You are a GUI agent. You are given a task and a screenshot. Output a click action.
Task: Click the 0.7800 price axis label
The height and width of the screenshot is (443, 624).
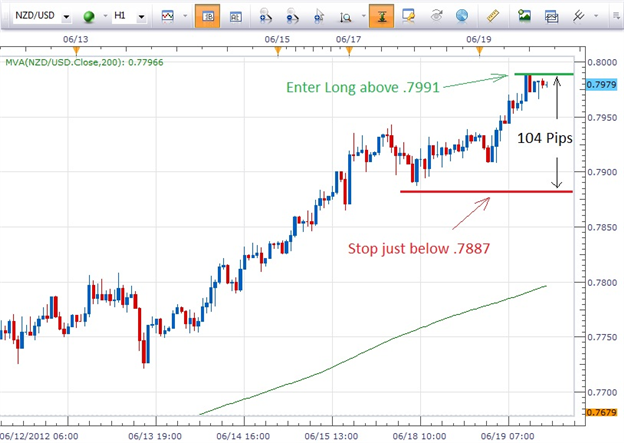point(602,283)
